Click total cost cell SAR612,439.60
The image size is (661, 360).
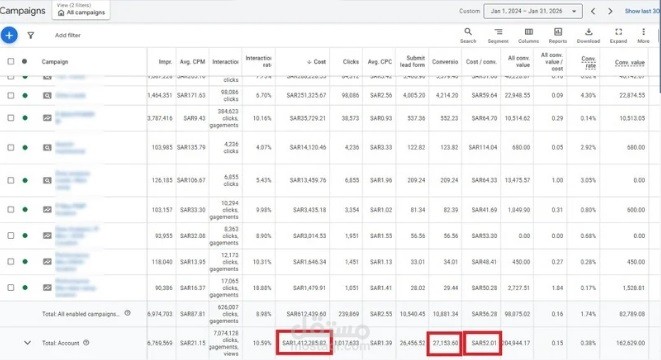point(306,314)
